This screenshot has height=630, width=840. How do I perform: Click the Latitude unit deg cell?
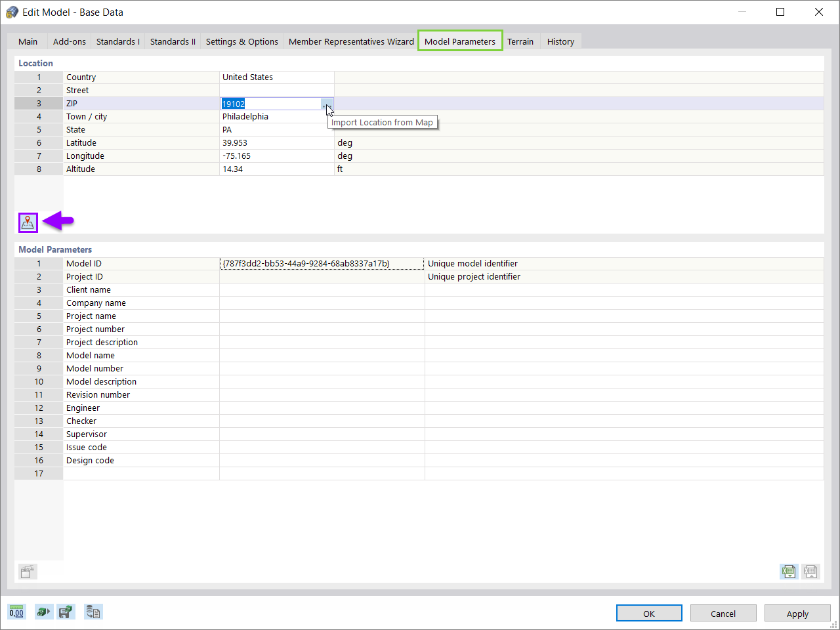(x=579, y=143)
